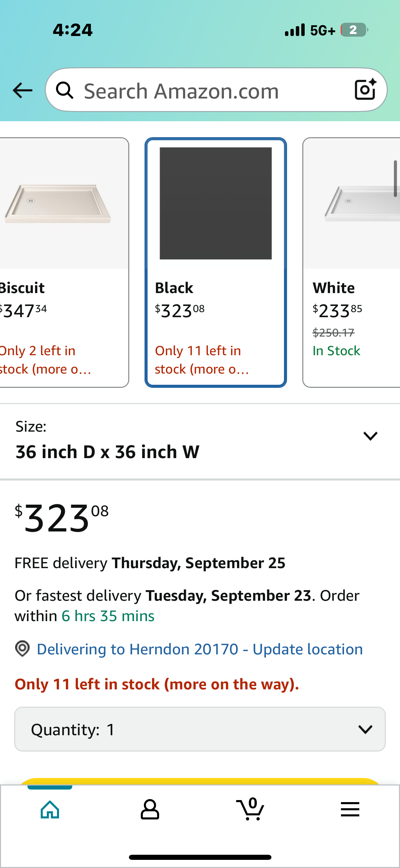
Task: Tap the search magnifier icon
Action: [x=64, y=90]
